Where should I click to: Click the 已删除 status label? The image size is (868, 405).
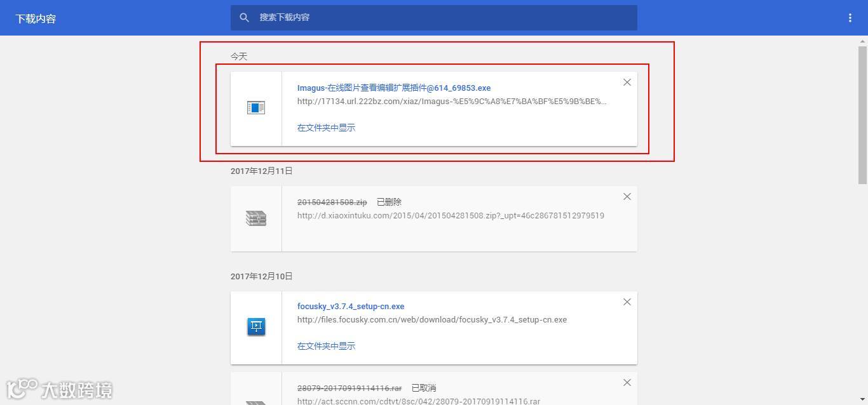[389, 202]
